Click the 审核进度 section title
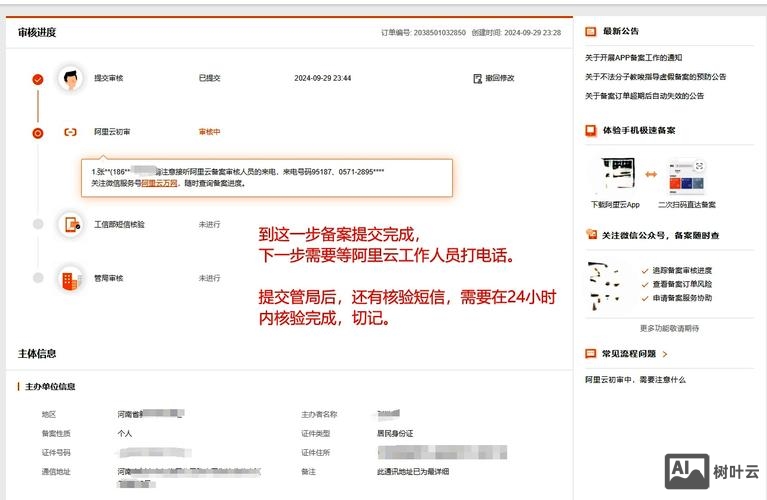 pyautogui.click(x=37, y=32)
